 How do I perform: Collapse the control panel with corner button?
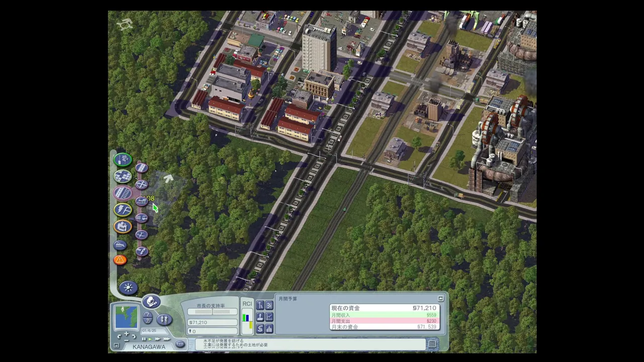pos(116,346)
